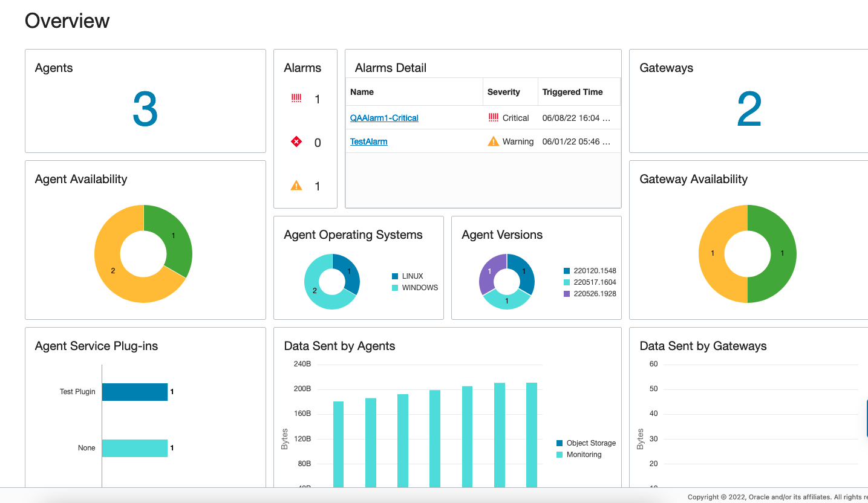868x503 pixels.
Task: Click the green half of Gateway Availability chart
Action: click(782, 254)
